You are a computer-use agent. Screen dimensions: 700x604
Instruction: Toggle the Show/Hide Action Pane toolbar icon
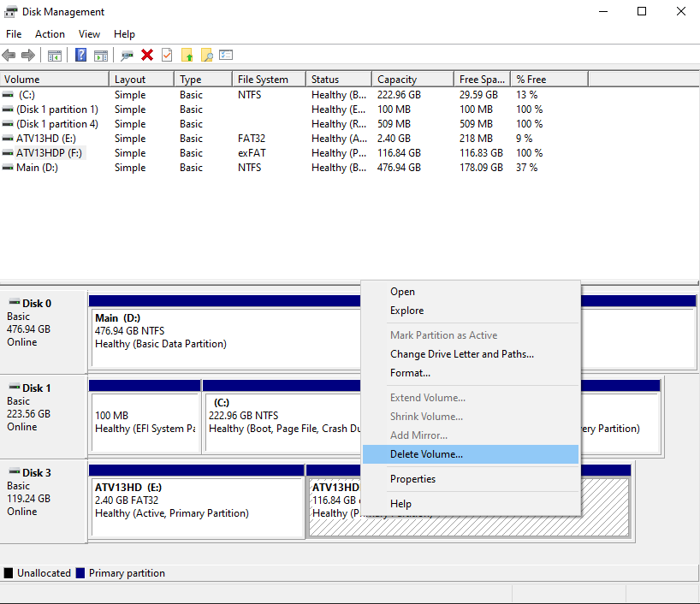pyautogui.click(x=100, y=55)
